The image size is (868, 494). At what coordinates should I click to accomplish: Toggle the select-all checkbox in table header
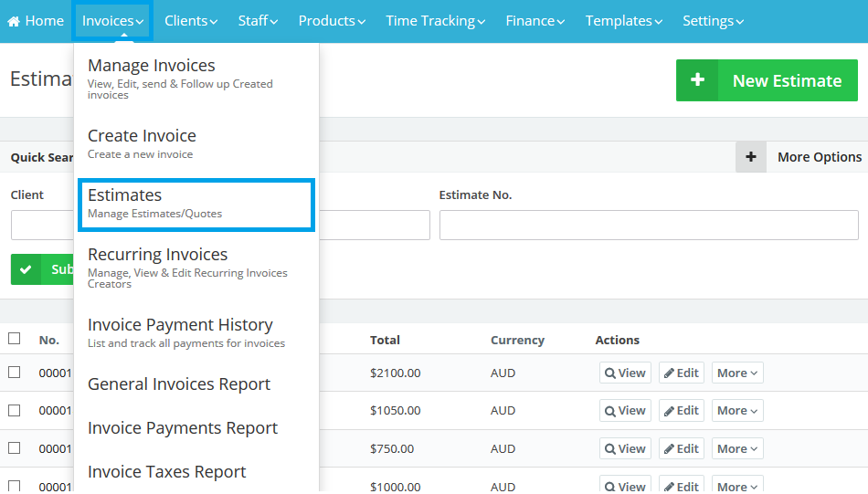click(x=14, y=339)
